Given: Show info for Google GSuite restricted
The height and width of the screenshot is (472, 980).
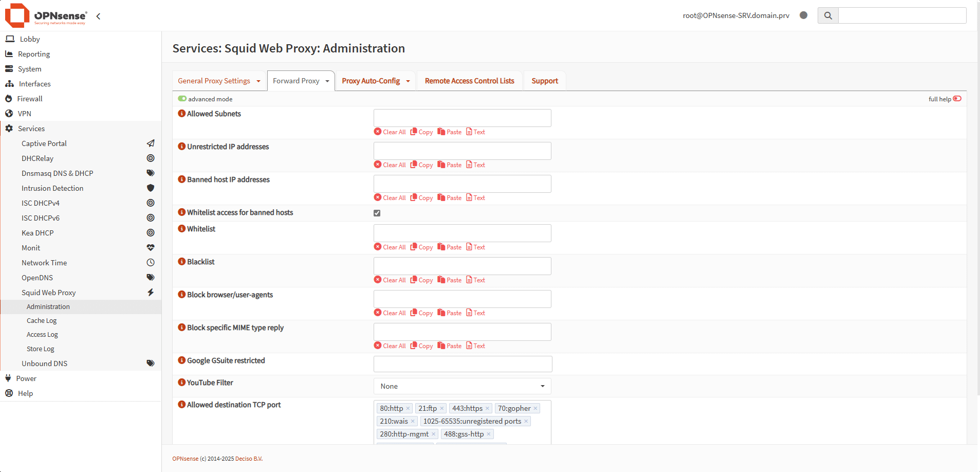Looking at the screenshot, I should click(x=181, y=360).
